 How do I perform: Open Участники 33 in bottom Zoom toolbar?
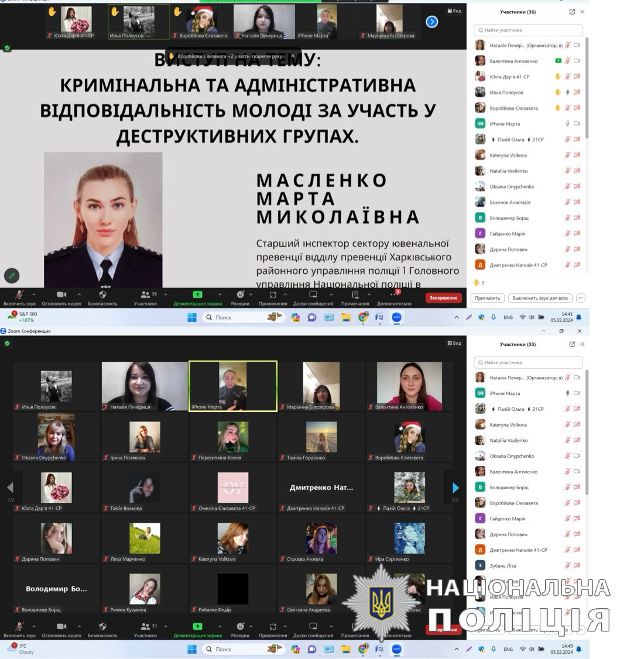coord(145,630)
